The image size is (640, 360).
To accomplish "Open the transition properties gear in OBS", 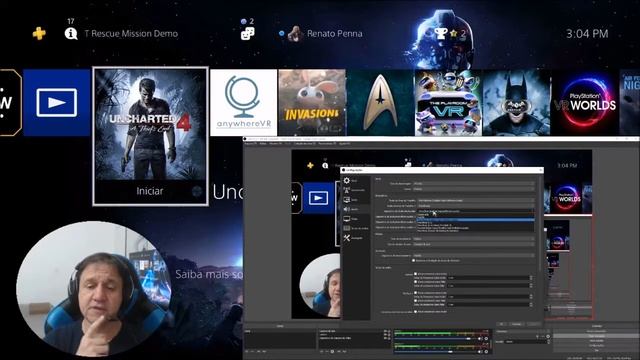I will click(548, 336).
